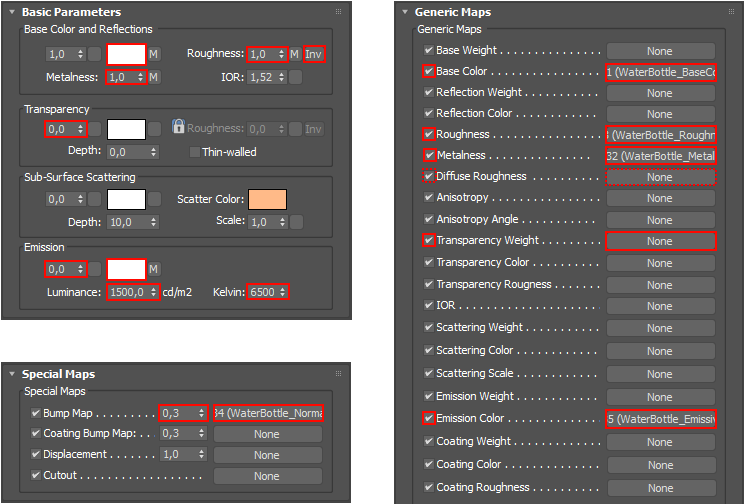Click the Kelvin 6500 spinner
This screenshot has width=744, height=504.
pos(268,292)
